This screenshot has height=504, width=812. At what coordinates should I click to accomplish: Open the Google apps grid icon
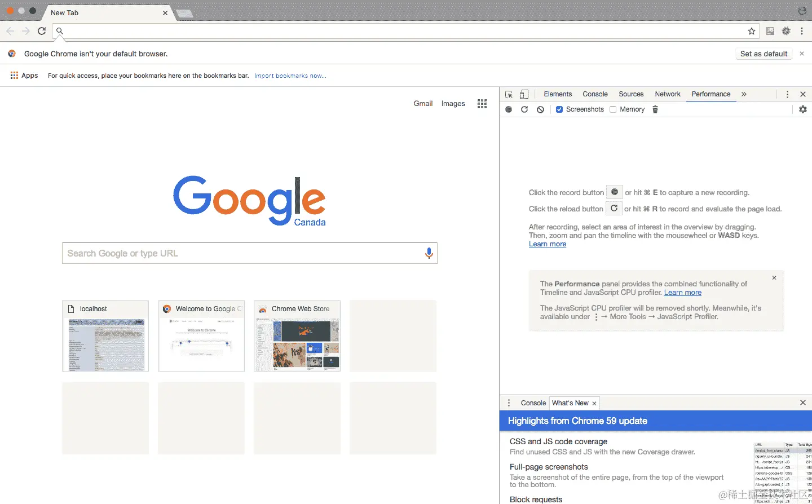point(482,104)
